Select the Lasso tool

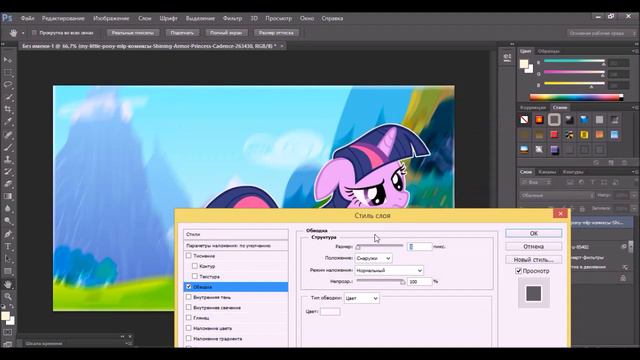pos(8,84)
